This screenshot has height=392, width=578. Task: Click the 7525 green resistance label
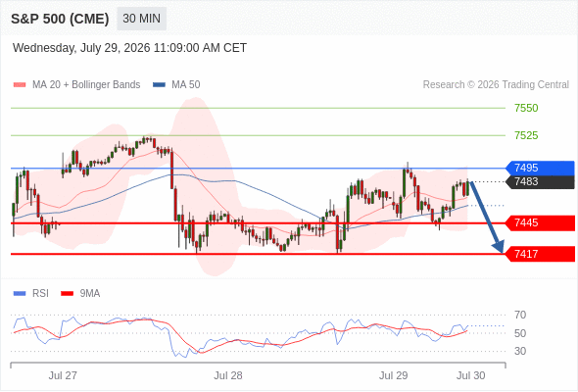[x=526, y=135]
